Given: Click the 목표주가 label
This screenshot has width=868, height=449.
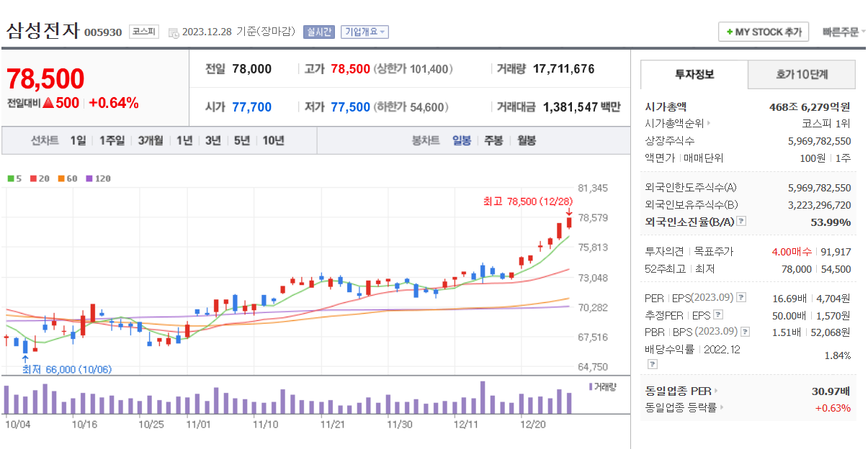Looking at the screenshot, I should pos(713,251).
